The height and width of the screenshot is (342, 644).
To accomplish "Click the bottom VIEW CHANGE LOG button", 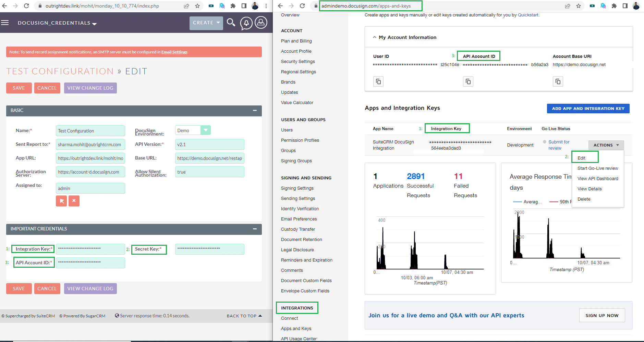I will [90, 289].
